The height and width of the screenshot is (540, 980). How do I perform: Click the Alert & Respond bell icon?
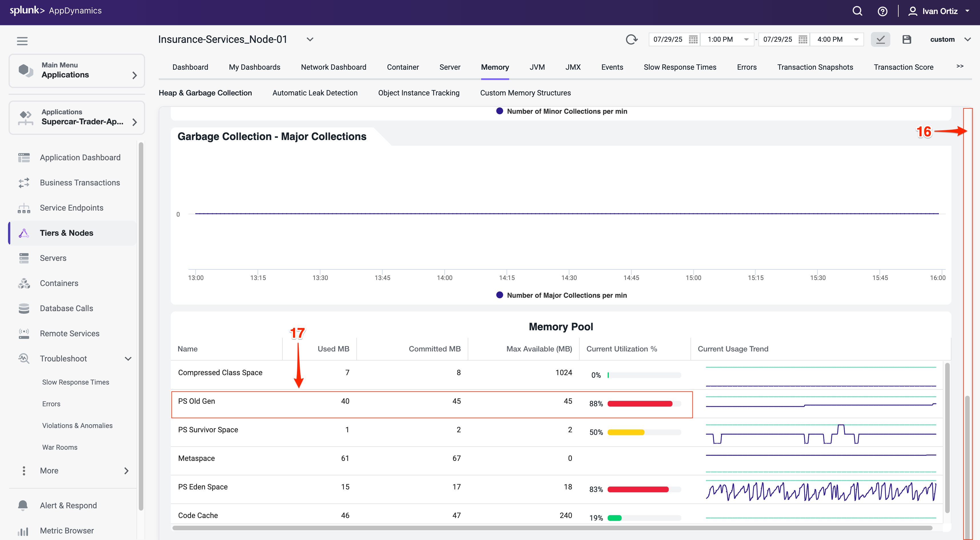tap(23, 505)
